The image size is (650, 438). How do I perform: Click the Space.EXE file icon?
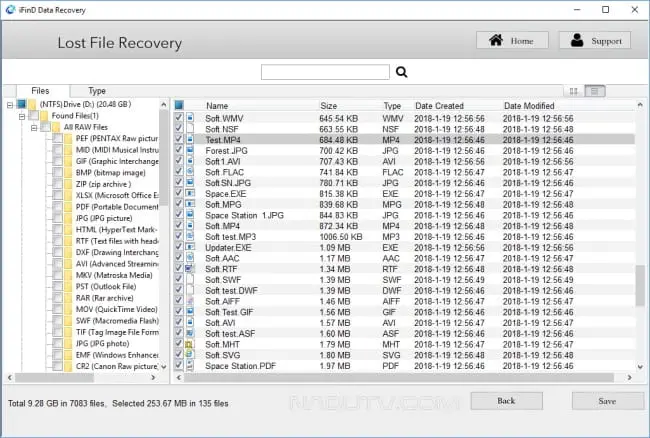click(x=190, y=194)
